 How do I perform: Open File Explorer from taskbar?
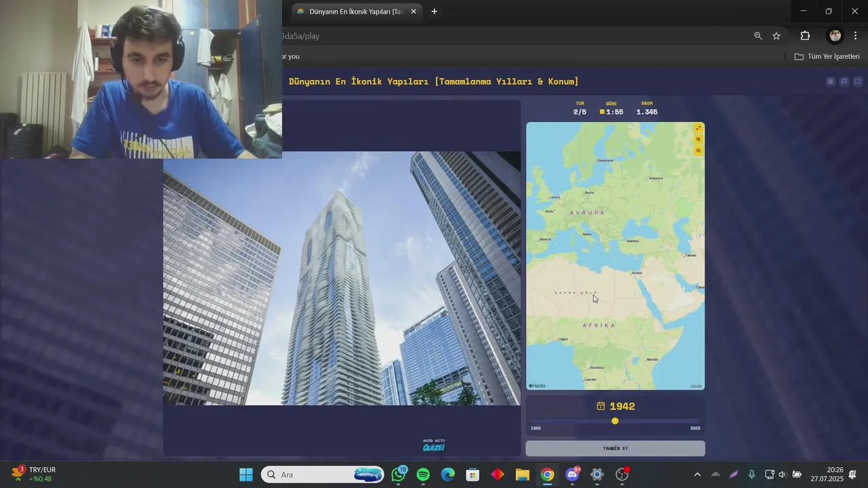coord(522,474)
